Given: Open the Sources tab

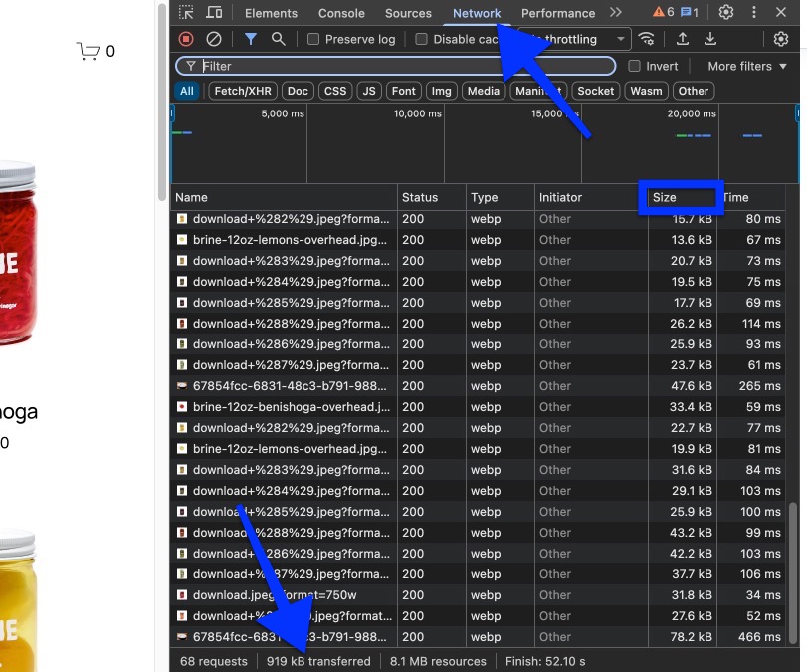Looking at the screenshot, I should 408,13.
